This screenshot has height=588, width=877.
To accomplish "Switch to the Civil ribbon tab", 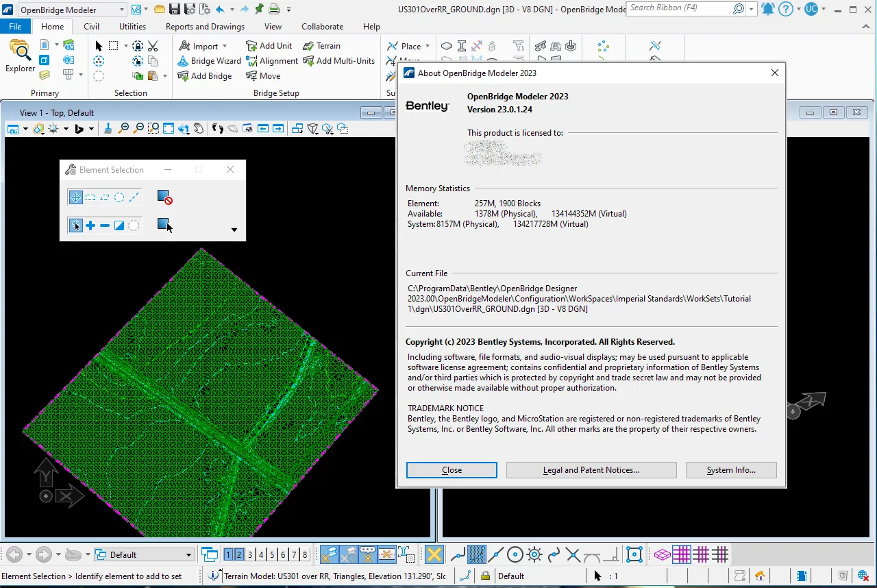I will click(91, 27).
